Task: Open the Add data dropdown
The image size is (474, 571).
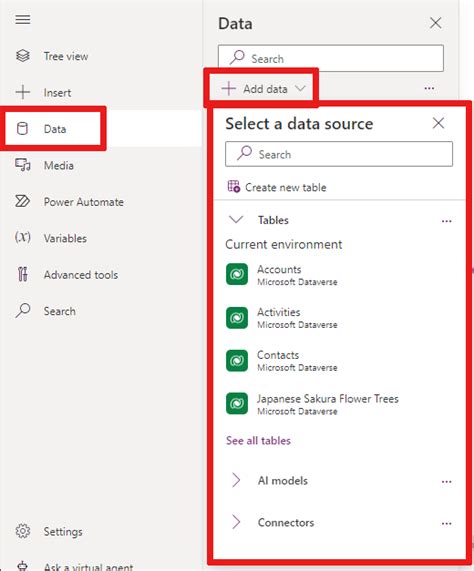Action: pyautogui.click(x=264, y=88)
